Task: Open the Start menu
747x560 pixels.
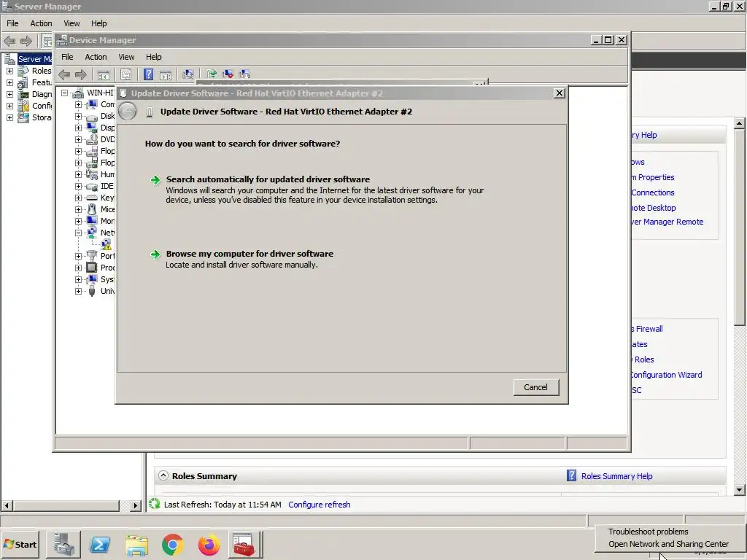Action: click(20, 544)
